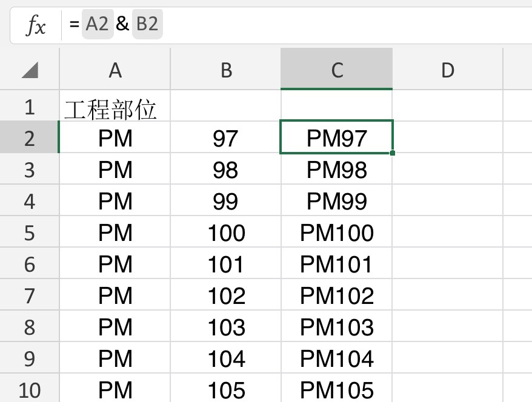
Task: Select cell C7 showing PM102
Action: pos(337,295)
